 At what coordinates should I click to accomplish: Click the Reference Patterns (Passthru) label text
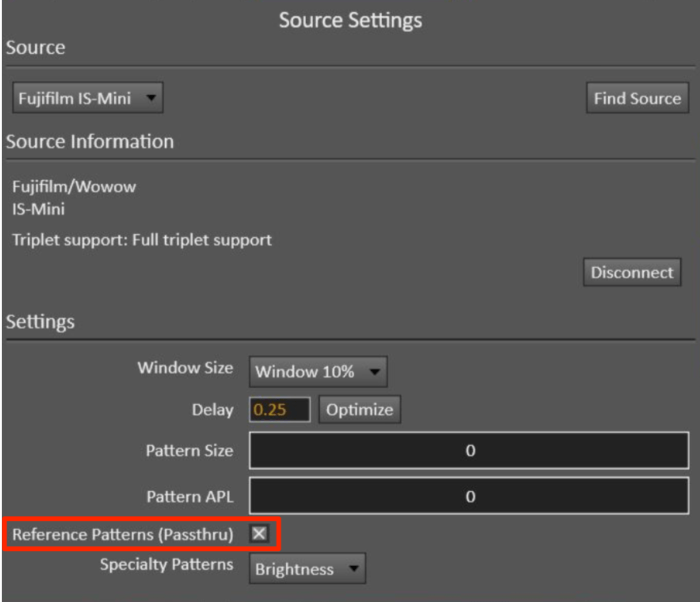point(123,534)
